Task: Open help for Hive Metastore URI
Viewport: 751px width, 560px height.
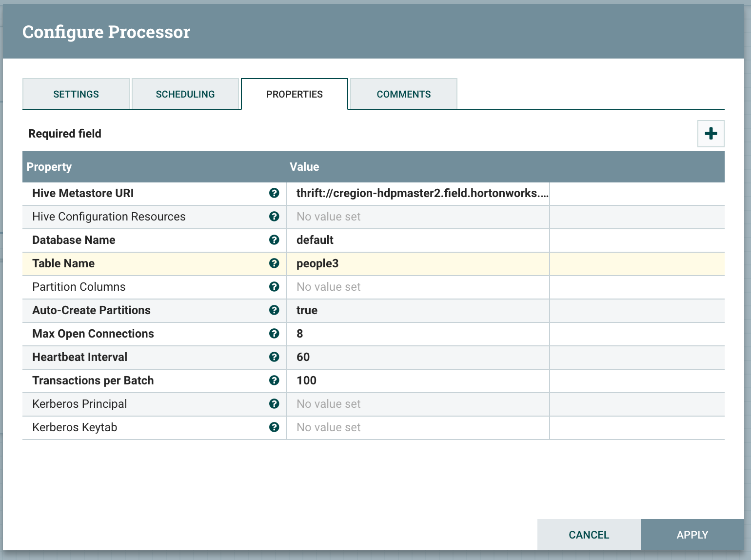Action: tap(274, 193)
